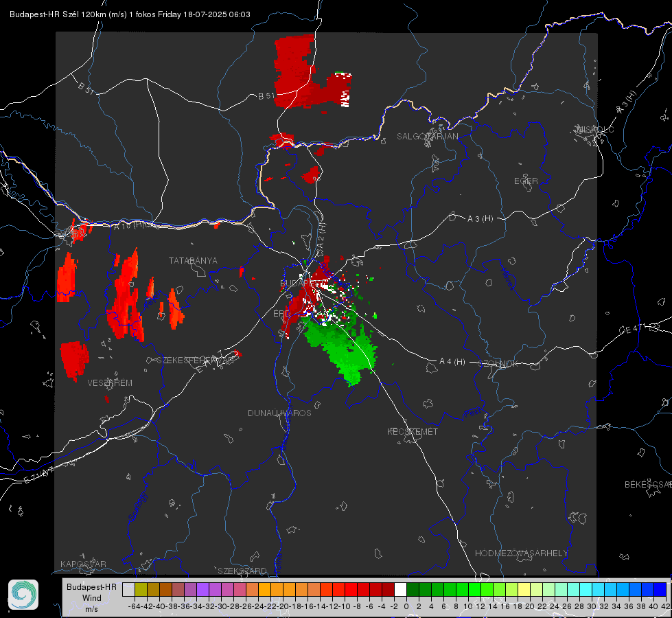Click the EGER city label

click(x=526, y=181)
